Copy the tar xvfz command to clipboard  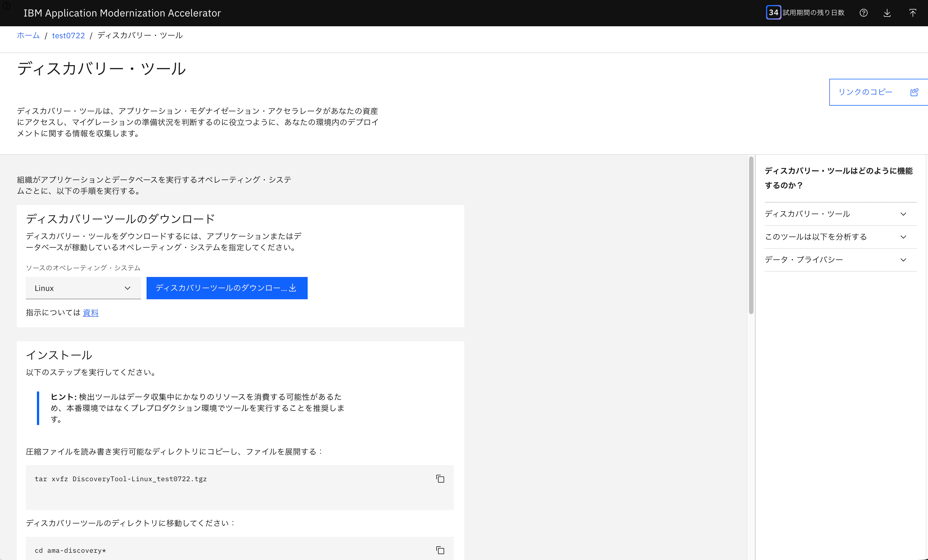click(x=440, y=479)
